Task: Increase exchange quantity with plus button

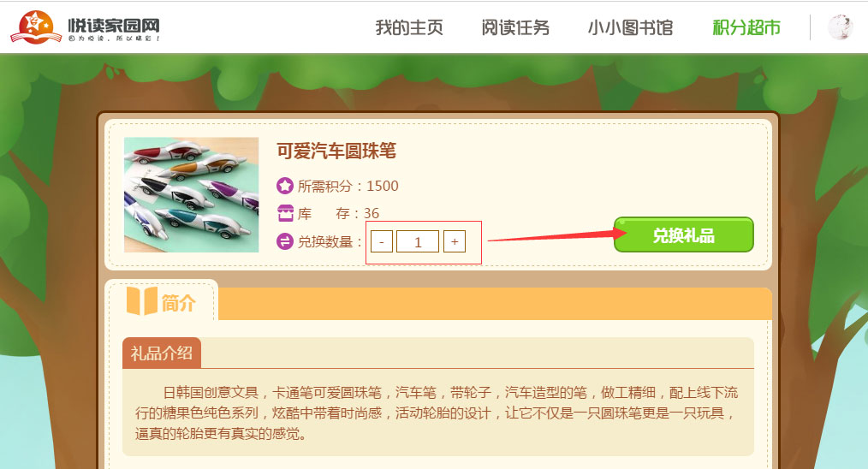Action: tap(455, 241)
